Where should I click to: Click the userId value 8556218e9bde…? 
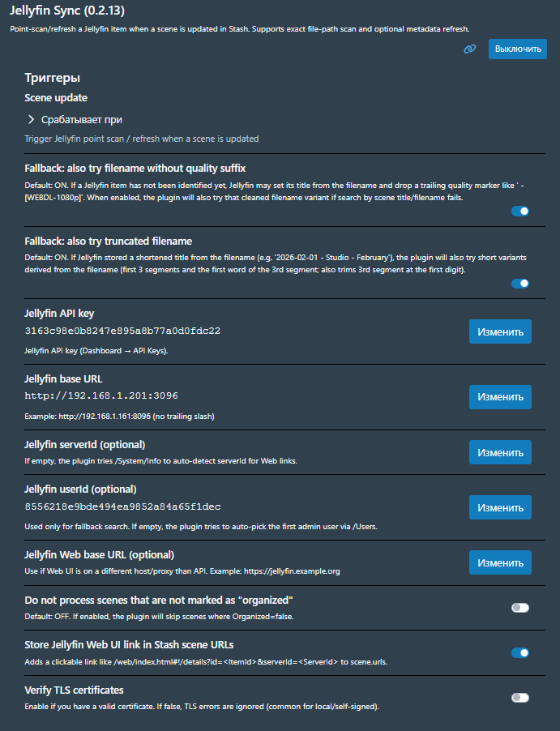click(x=122, y=507)
